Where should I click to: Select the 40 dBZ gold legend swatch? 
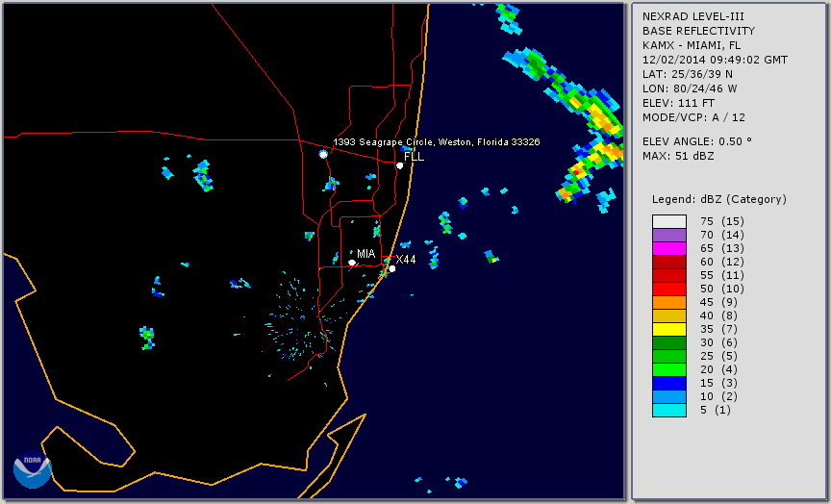pyautogui.click(x=669, y=315)
